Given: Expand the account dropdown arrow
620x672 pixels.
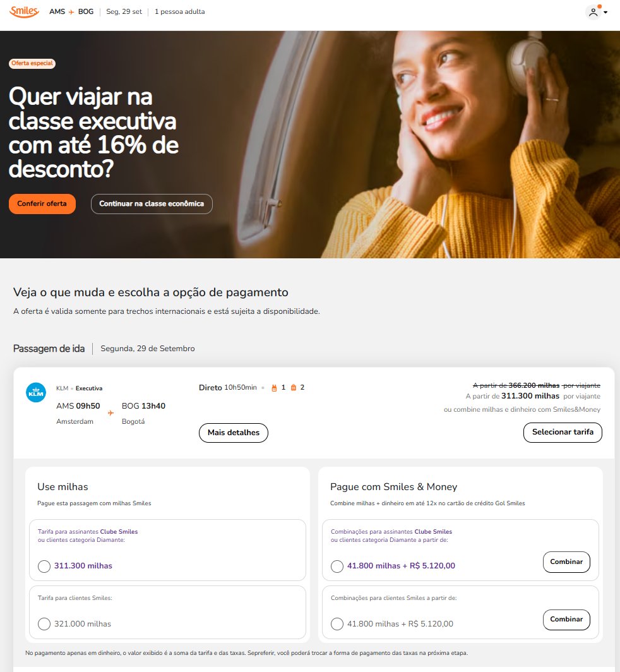Looking at the screenshot, I should 605,13.
